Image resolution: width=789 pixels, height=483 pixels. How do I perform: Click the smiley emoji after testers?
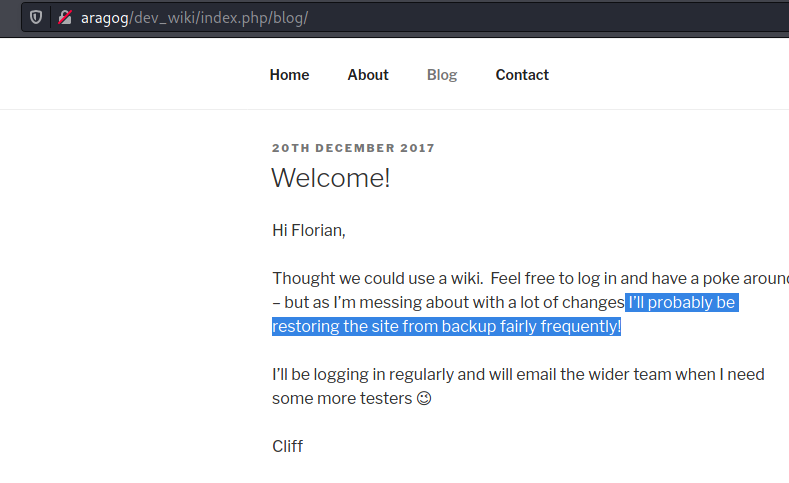pos(424,398)
